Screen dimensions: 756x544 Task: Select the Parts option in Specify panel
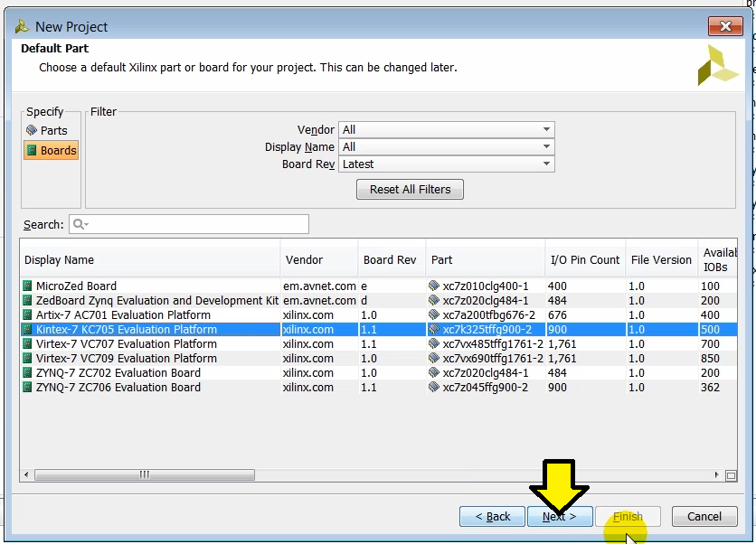pos(47,130)
